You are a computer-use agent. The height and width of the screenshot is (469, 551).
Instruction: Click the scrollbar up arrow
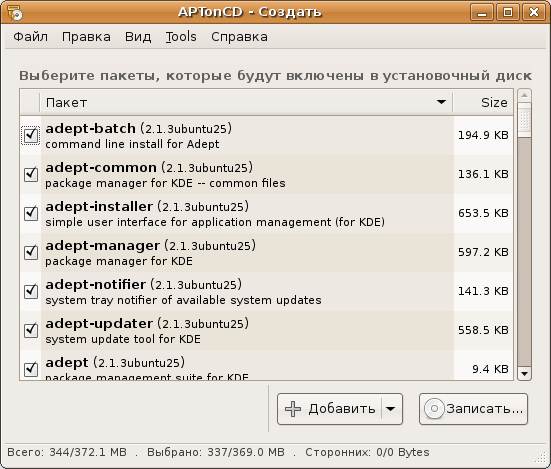point(524,96)
